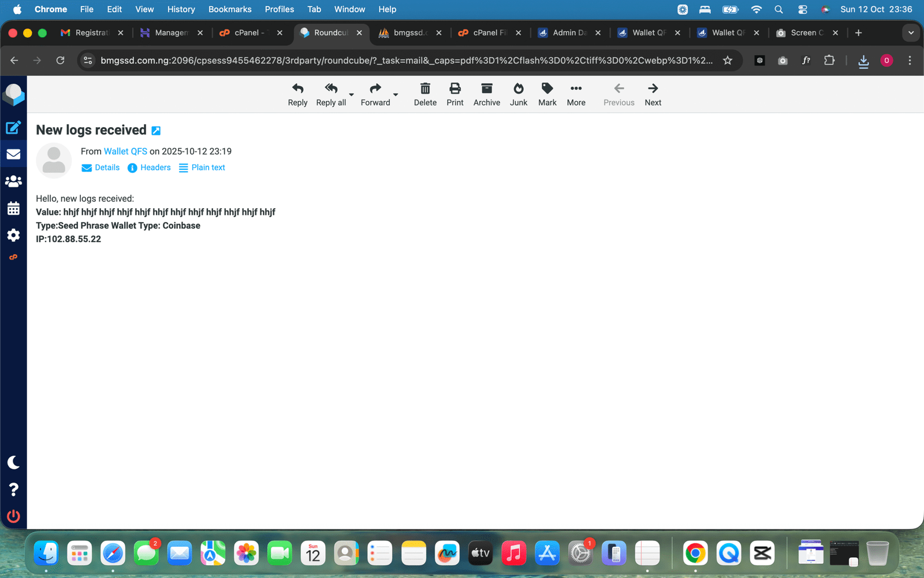Print the message using the Print icon

[454, 94]
